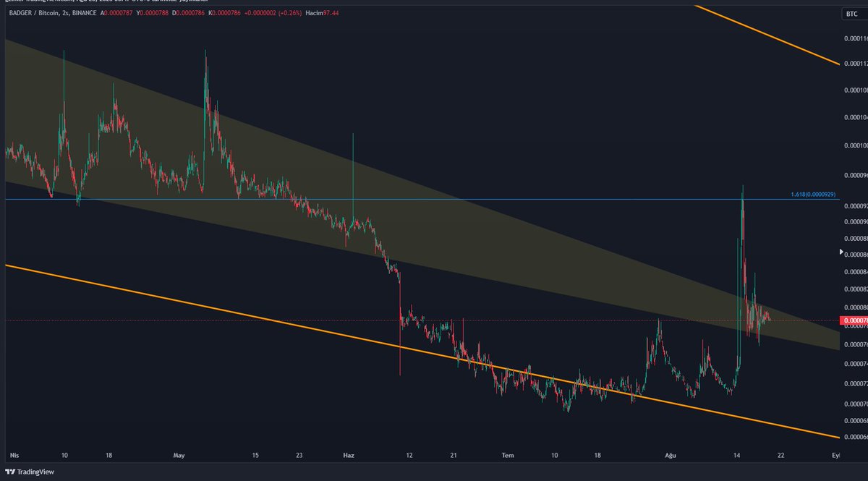This screenshot has height=481, width=868.
Task: Click the May label on the time axis
Action: [x=180, y=455]
